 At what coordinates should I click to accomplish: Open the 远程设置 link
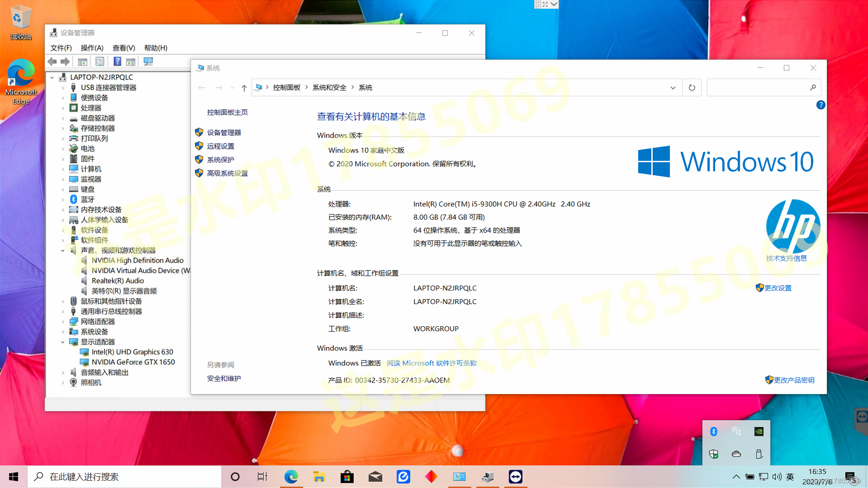221,146
